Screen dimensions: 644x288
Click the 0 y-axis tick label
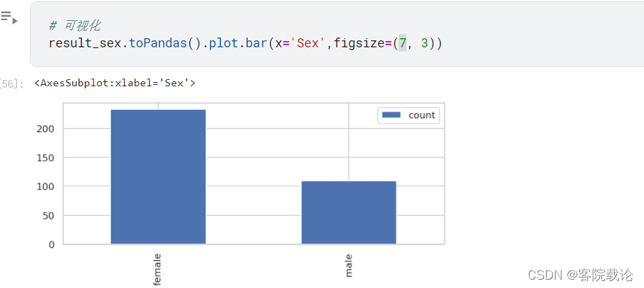[x=52, y=244]
